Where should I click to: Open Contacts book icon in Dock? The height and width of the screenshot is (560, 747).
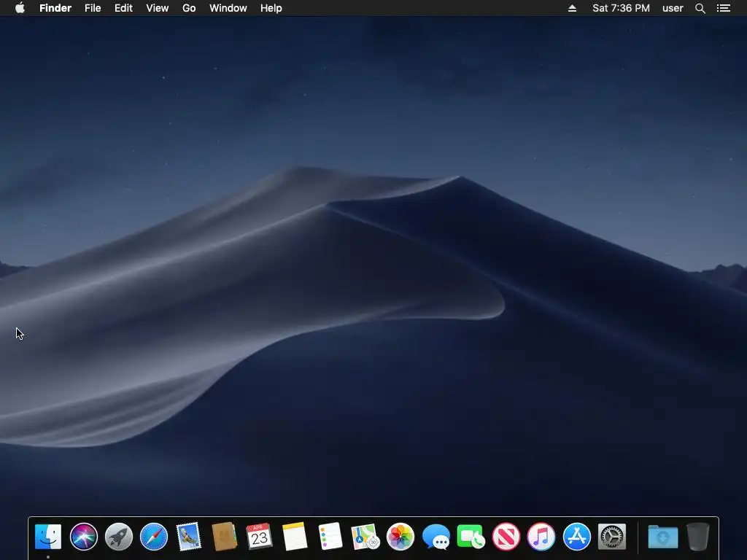224,537
